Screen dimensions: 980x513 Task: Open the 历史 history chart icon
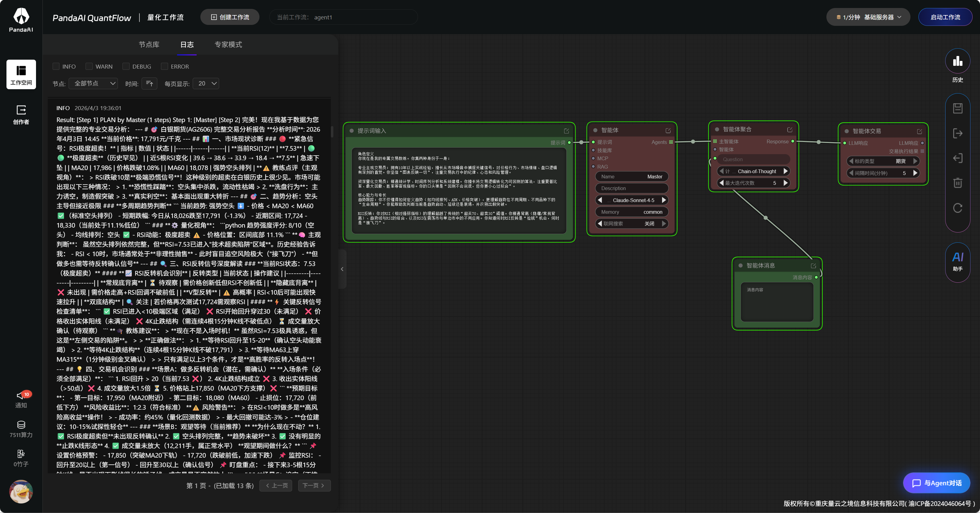point(957,62)
